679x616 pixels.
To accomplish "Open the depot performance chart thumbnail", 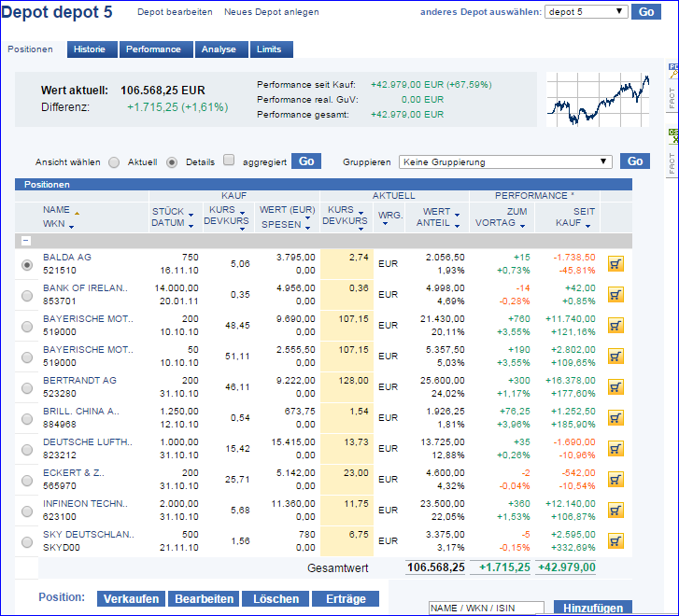I will [598, 99].
